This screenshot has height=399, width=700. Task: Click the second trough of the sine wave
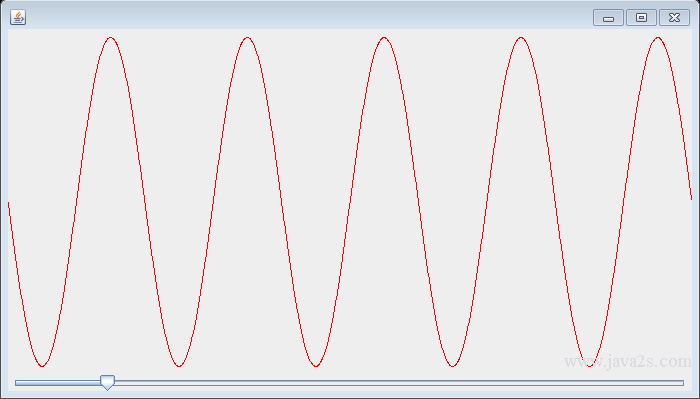(x=179, y=366)
